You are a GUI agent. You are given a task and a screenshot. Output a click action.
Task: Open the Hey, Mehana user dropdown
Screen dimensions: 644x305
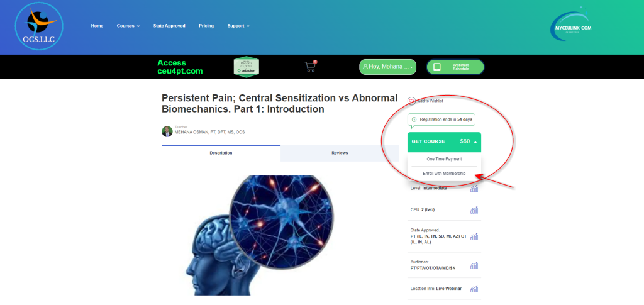pos(387,67)
